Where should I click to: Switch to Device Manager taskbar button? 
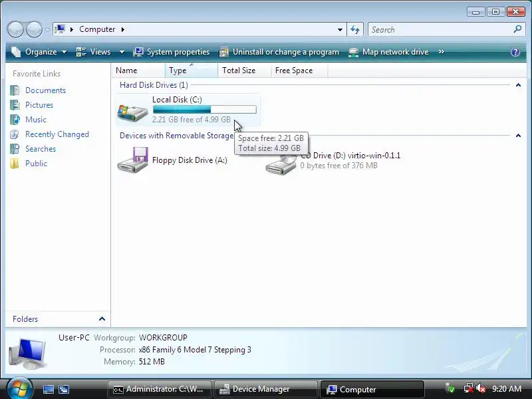pos(265,389)
